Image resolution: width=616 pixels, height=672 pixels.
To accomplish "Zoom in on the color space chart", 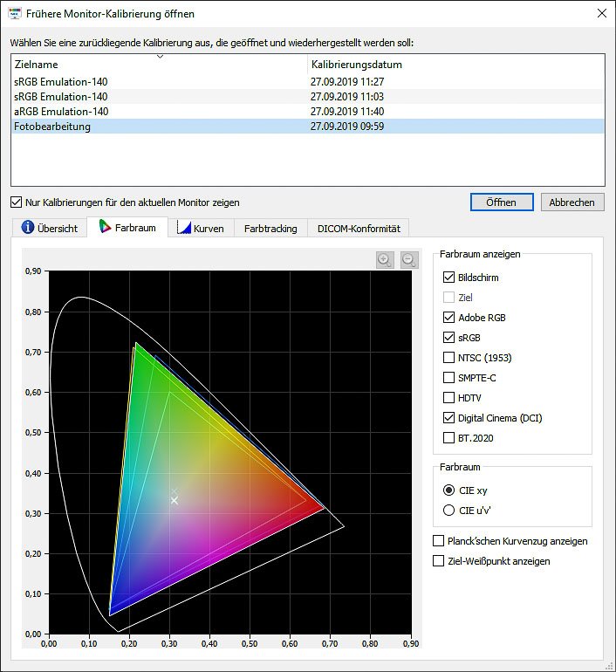I will (385, 260).
